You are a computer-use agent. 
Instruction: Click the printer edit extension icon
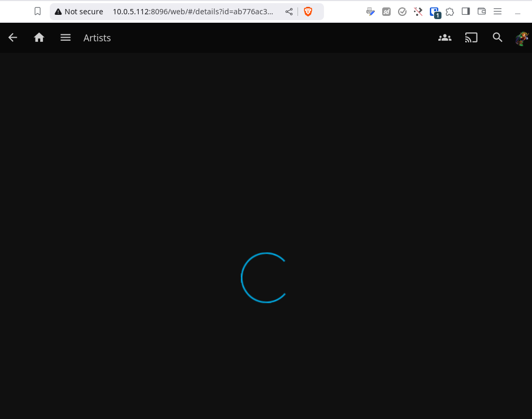pyautogui.click(x=371, y=12)
